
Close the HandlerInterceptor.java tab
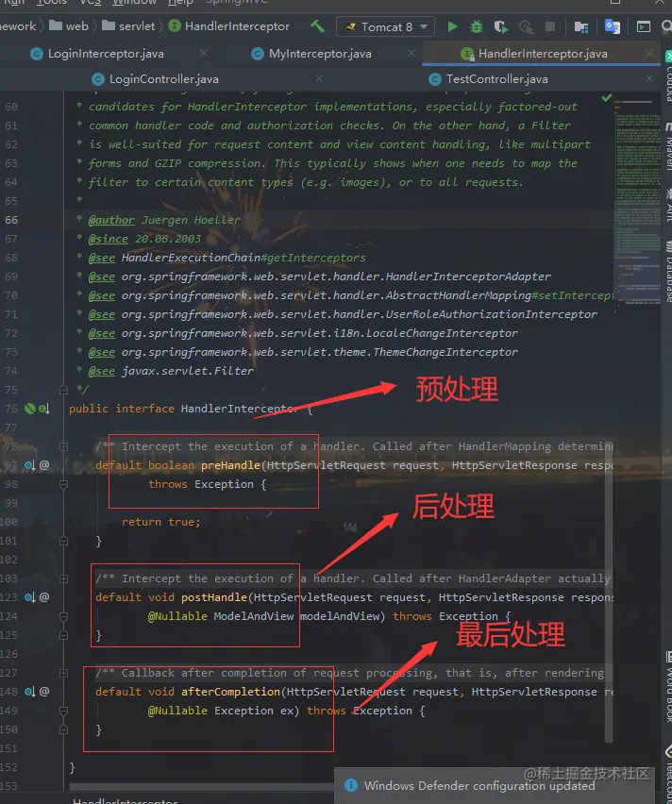point(649,53)
